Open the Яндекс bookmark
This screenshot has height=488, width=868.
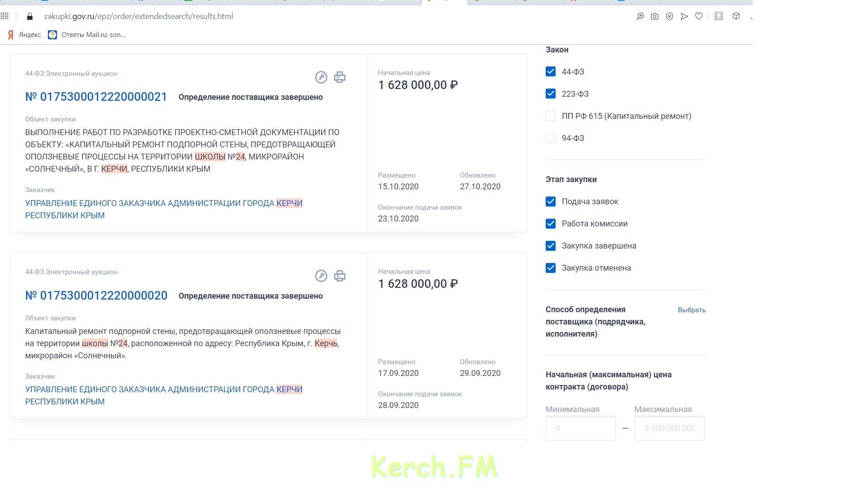24,35
